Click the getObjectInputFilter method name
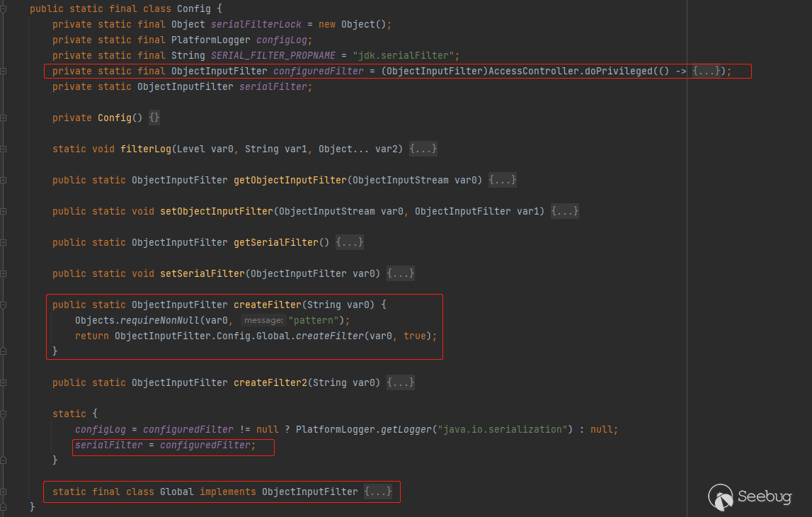Viewport: 812px width, 517px height. (x=290, y=181)
